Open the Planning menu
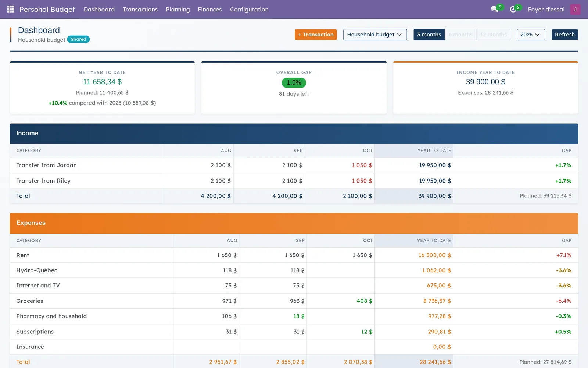 coord(178,9)
